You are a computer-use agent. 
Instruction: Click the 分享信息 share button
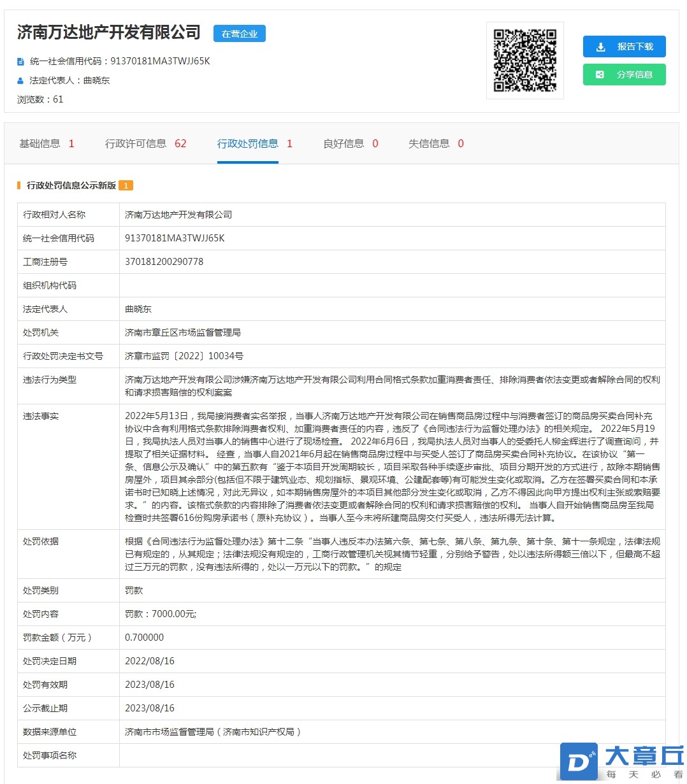coord(624,75)
